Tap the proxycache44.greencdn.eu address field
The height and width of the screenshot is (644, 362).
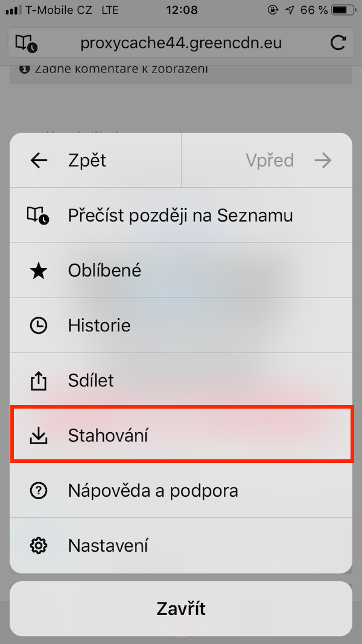pyautogui.click(x=181, y=43)
